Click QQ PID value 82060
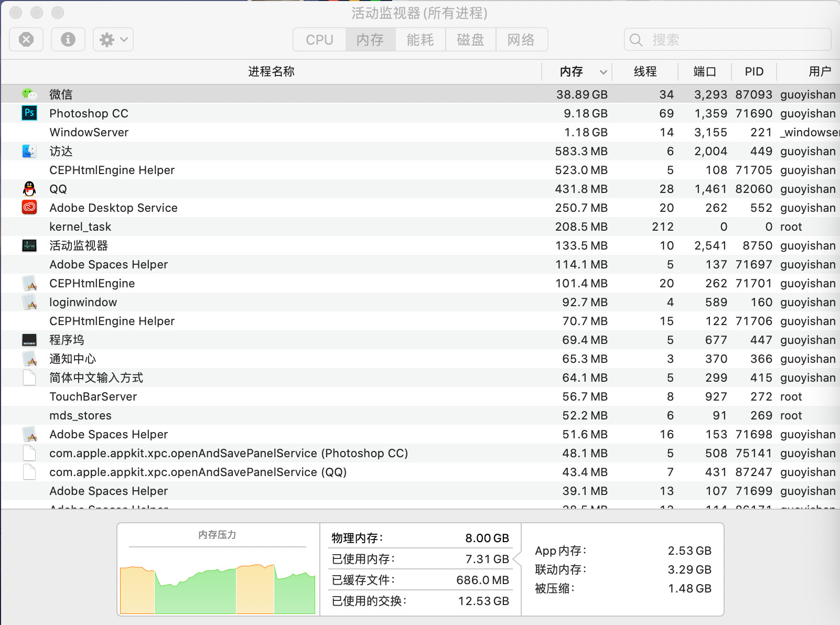 (753, 189)
